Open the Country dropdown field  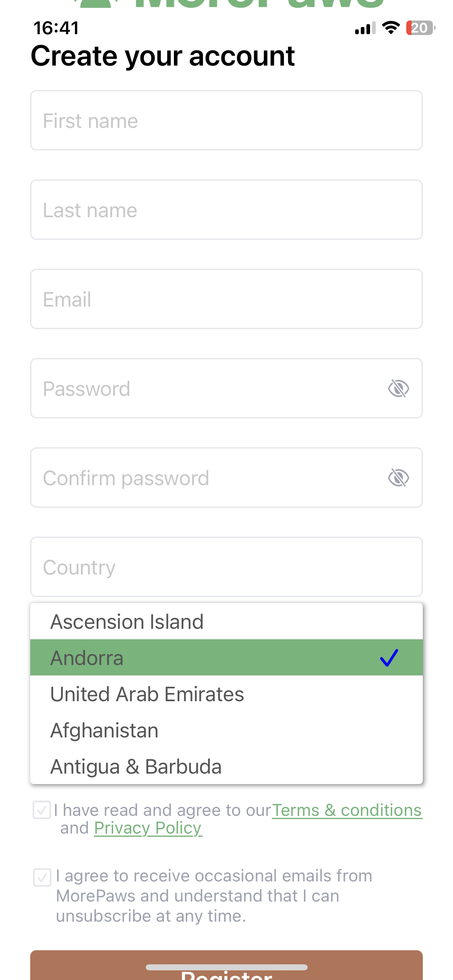tap(226, 567)
